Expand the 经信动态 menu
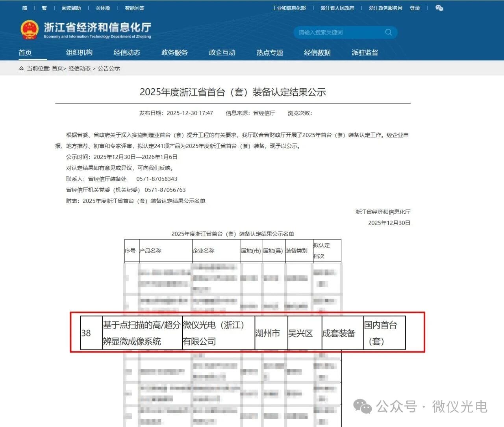Image resolution: width=504 pixels, height=427 pixels. tap(127, 52)
